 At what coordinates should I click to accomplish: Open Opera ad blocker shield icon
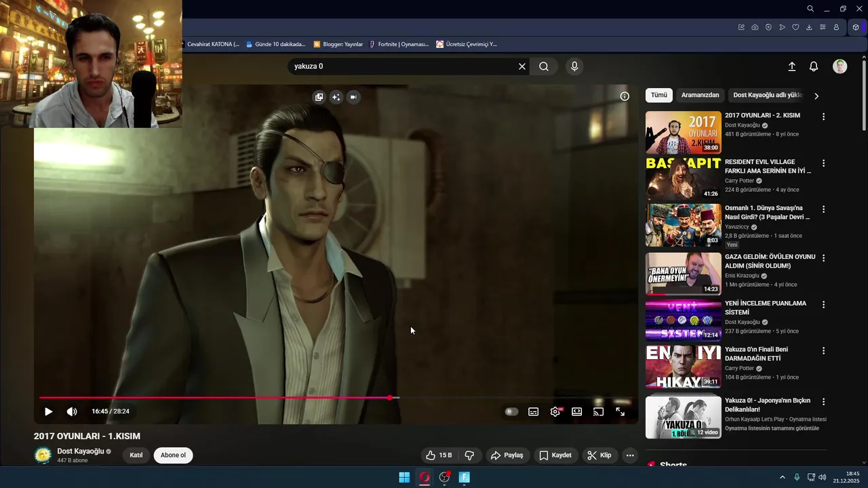click(768, 27)
